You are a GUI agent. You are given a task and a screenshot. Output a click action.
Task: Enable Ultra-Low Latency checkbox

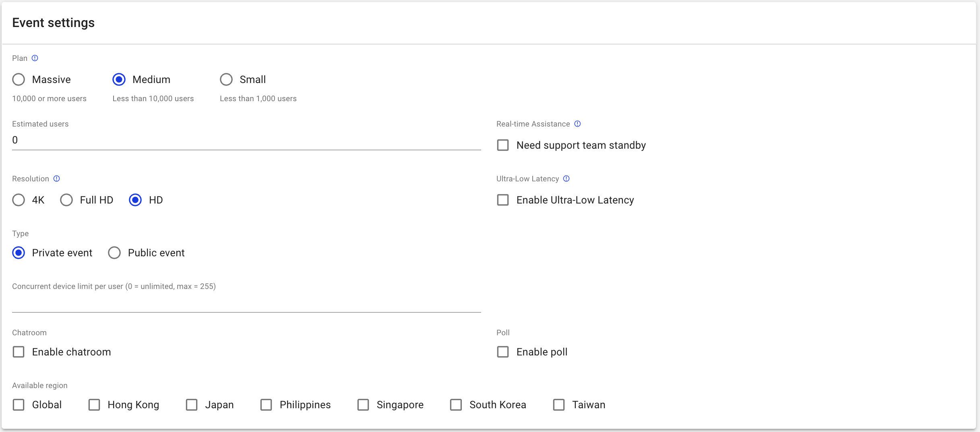503,200
